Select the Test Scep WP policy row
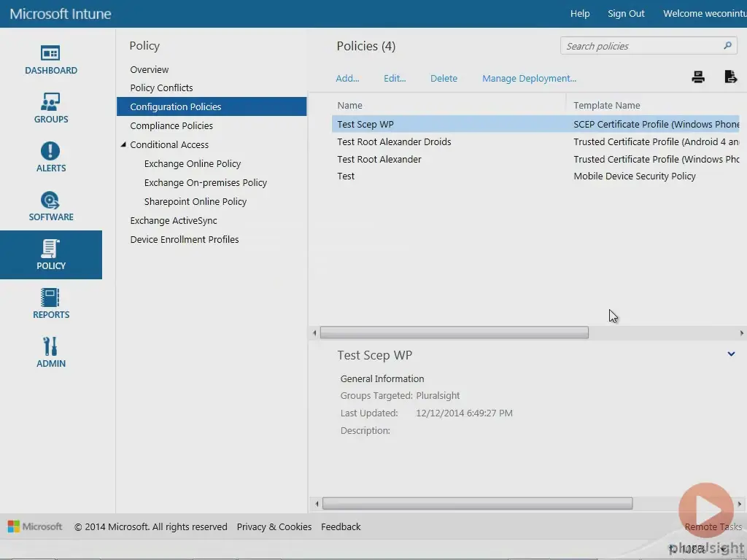747x560 pixels. click(x=535, y=124)
